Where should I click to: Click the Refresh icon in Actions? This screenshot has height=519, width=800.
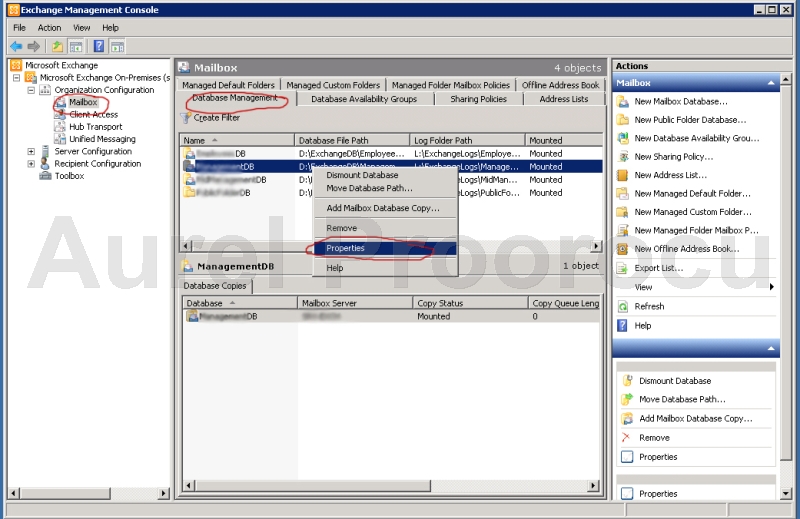[622, 306]
